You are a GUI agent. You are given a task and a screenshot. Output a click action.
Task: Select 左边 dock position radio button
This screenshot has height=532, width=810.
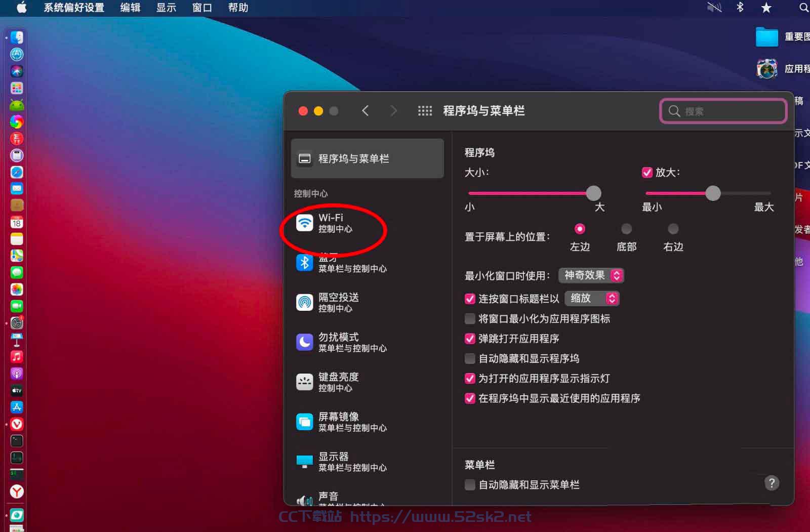tap(580, 229)
